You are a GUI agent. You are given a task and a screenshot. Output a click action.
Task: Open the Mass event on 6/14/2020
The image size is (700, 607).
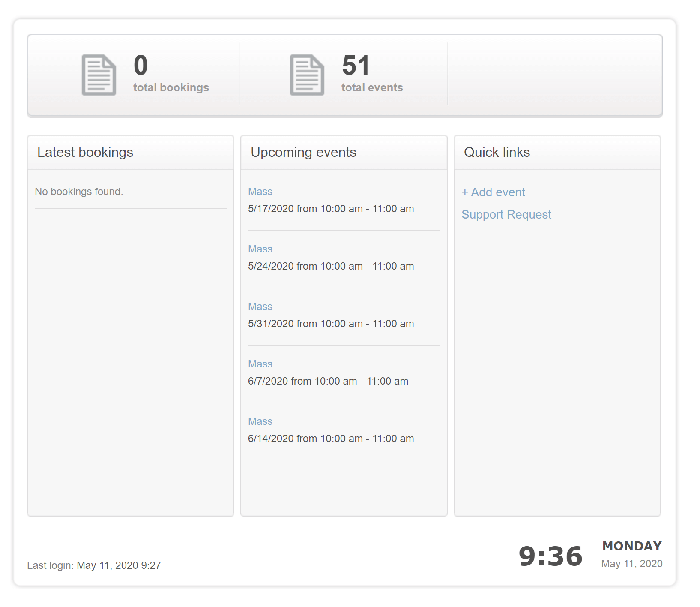pos(260,421)
